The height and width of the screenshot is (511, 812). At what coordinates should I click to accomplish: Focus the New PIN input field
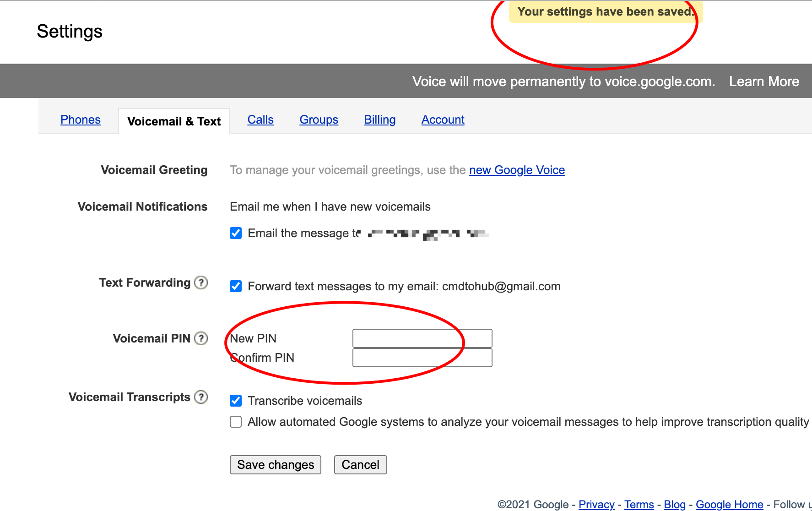[x=422, y=338]
